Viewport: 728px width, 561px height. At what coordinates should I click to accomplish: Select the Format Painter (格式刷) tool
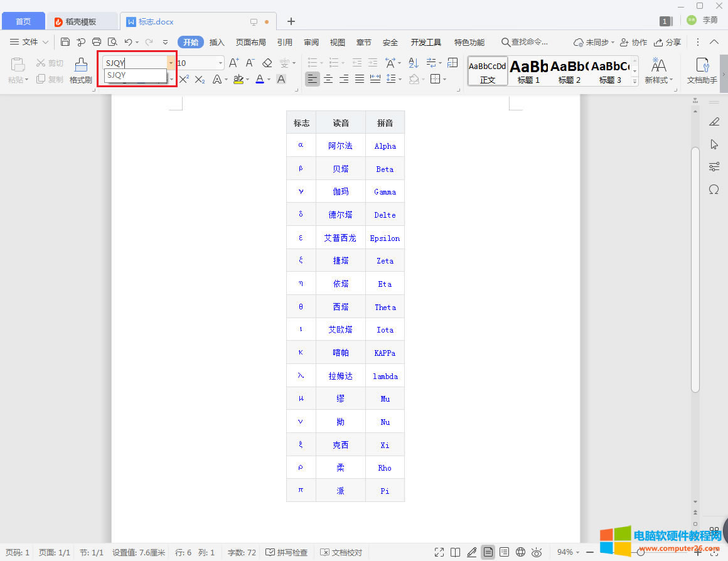pyautogui.click(x=80, y=71)
